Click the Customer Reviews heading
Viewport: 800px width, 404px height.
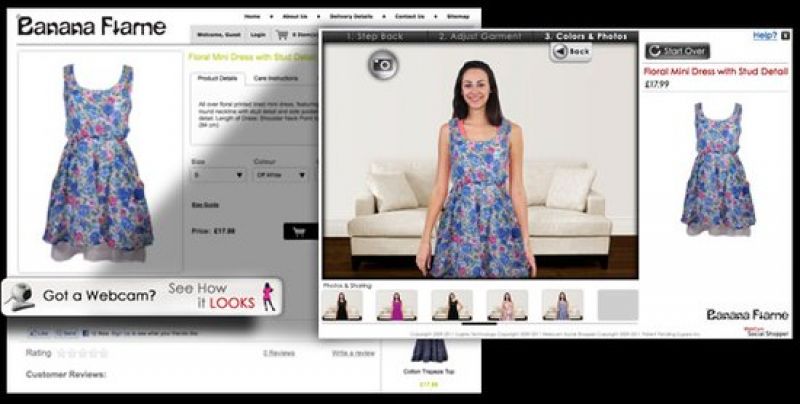point(66,375)
